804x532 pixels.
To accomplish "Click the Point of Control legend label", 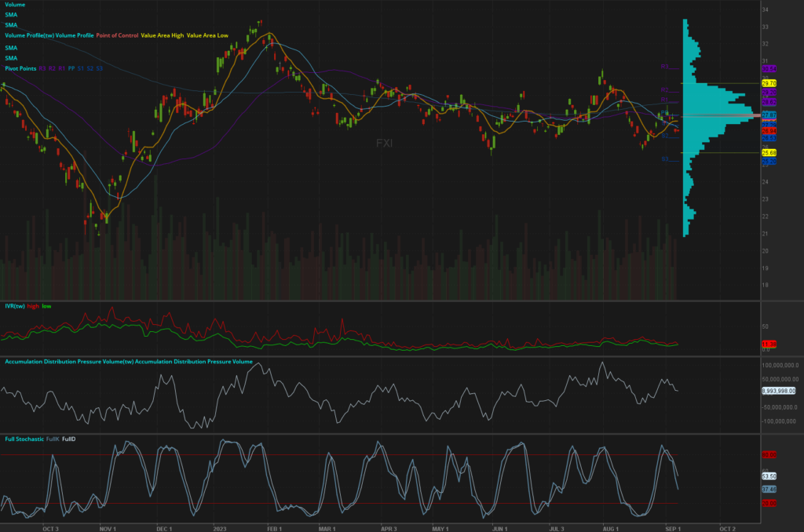I will click(117, 36).
